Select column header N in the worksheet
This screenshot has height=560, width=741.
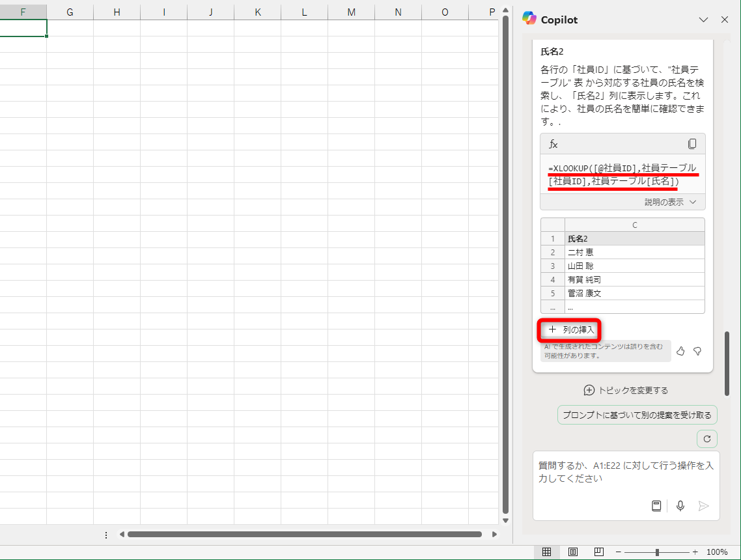[398, 12]
